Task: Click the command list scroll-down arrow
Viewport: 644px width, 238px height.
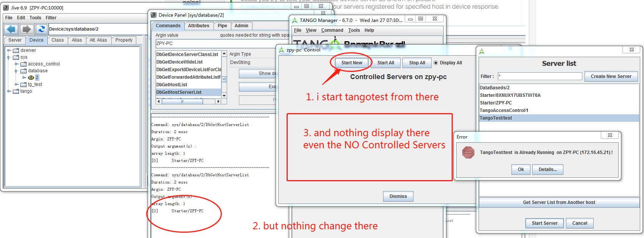Action: click(x=224, y=95)
